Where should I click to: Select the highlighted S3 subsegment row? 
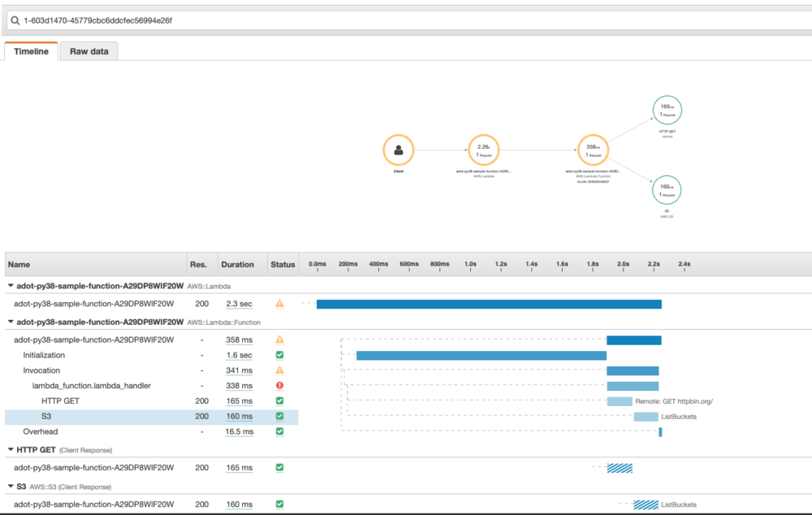tap(122, 416)
